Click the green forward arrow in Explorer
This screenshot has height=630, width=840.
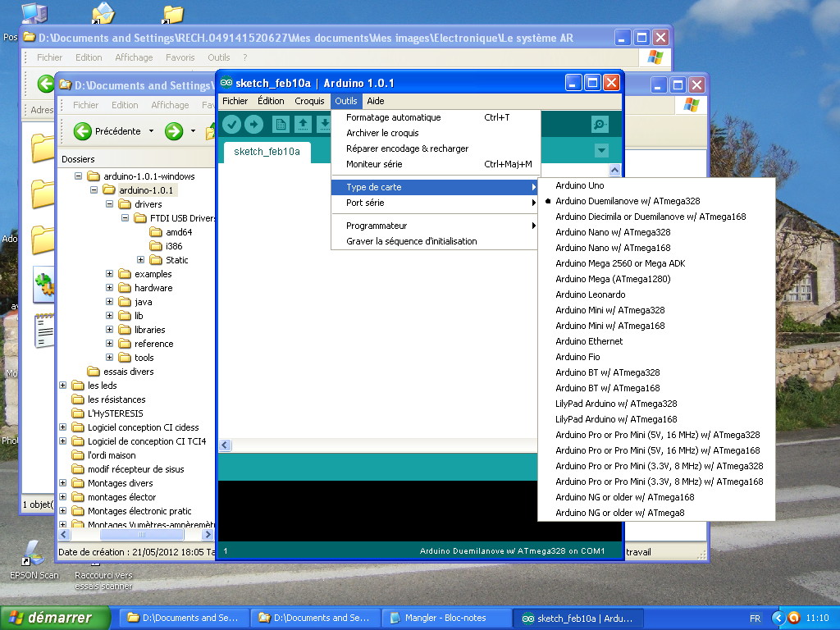[x=173, y=131]
